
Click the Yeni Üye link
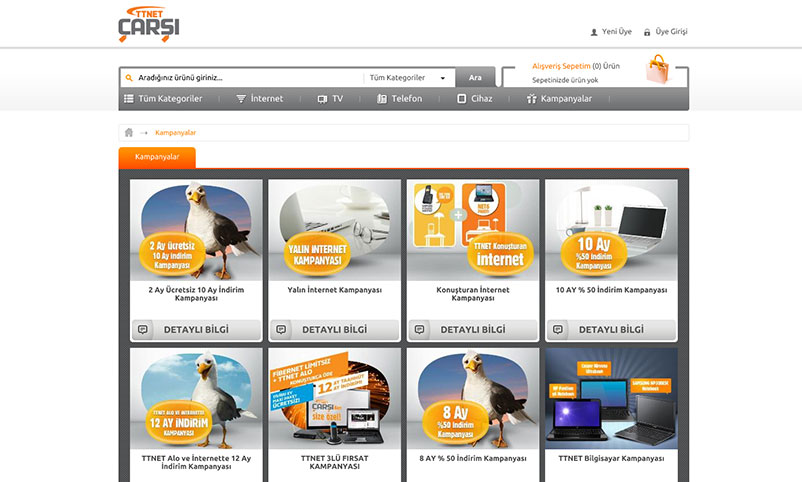point(616,32)
